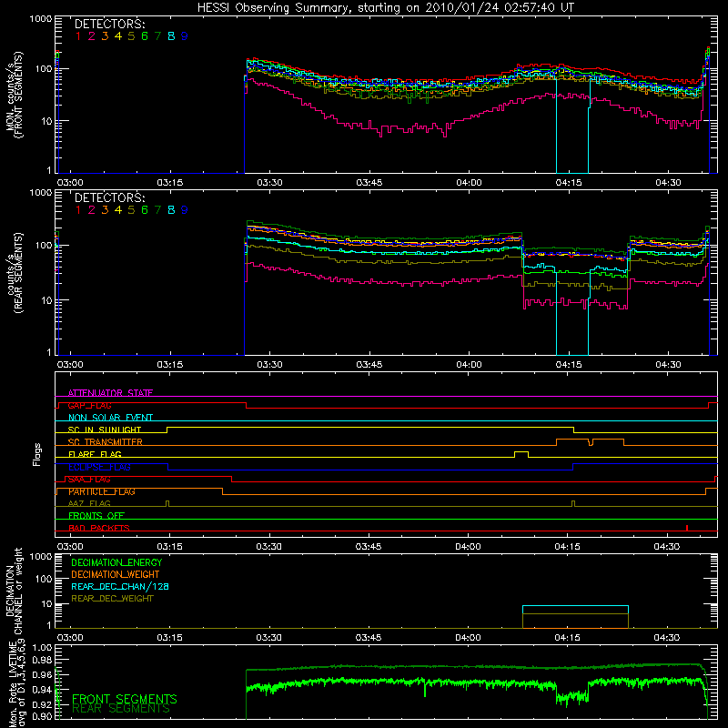Click the REAR SEGMENTS label in the livetime plot
The image size is (728, 728).
pos(121,709)
